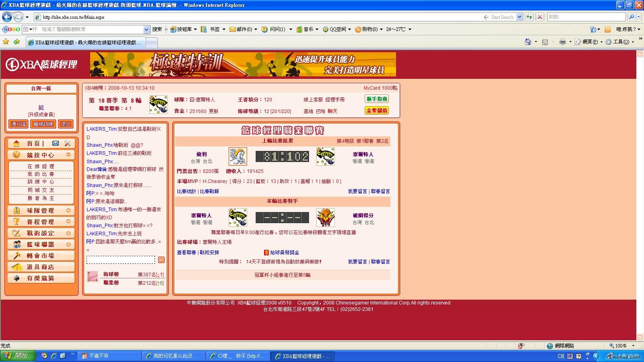644x362 pixels.
Task: Go back with the browser Back button
Action: [x=7, y=17]
